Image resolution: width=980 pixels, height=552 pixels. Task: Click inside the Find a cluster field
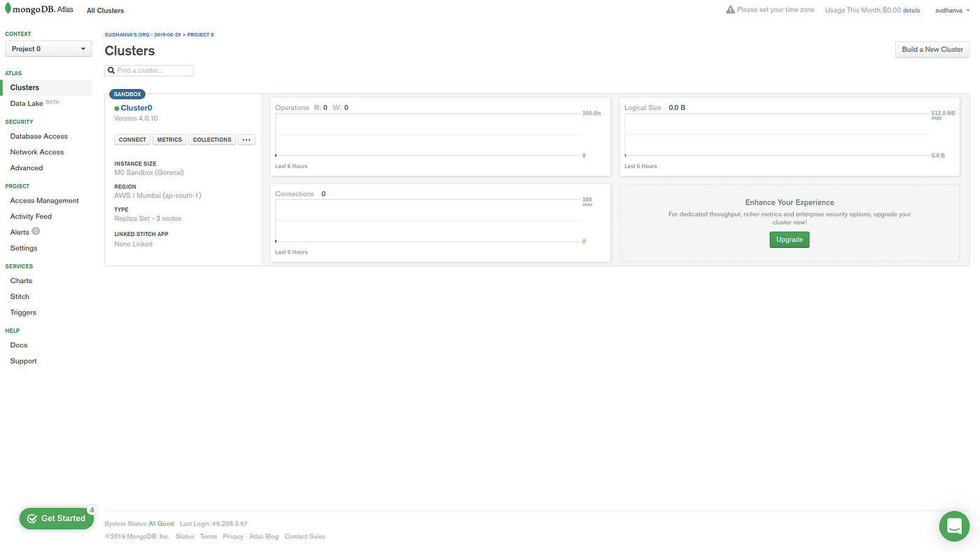150,69
